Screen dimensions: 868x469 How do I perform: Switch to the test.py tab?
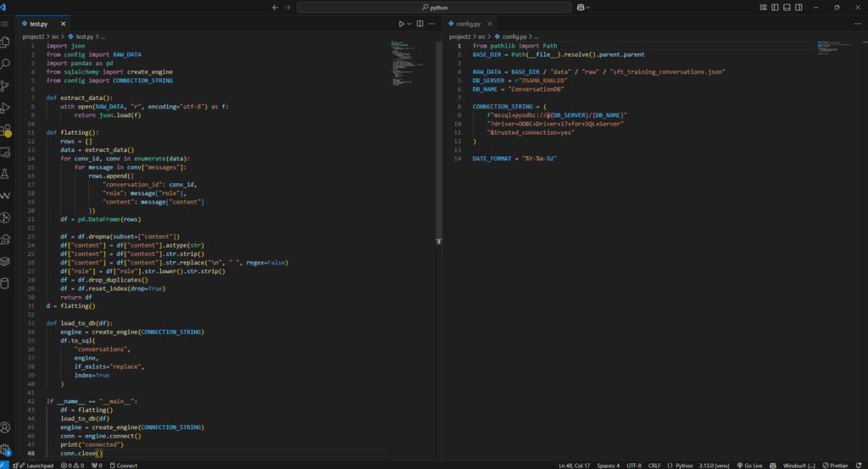(x=38, y=24)
